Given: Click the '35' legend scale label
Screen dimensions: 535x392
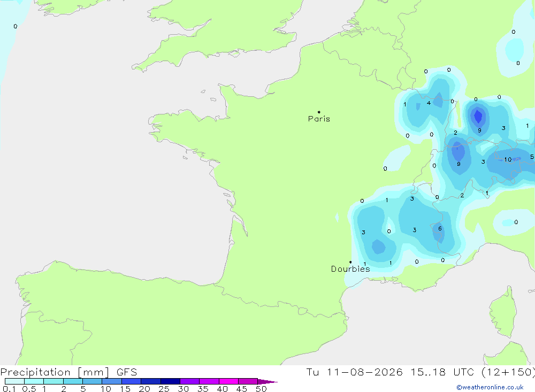Looking at the screenshot, I should click(203, 389).
